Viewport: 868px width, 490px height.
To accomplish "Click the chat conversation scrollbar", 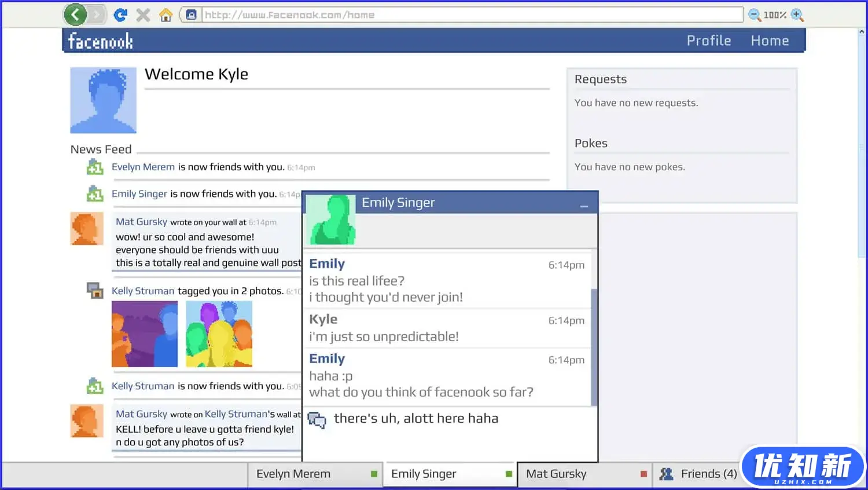I will (594, 346).
